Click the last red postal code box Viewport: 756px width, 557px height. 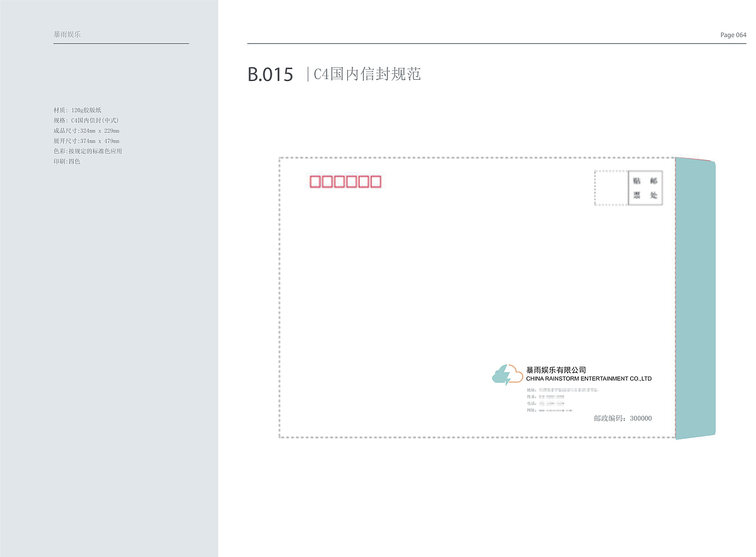[x=376, y=182]
